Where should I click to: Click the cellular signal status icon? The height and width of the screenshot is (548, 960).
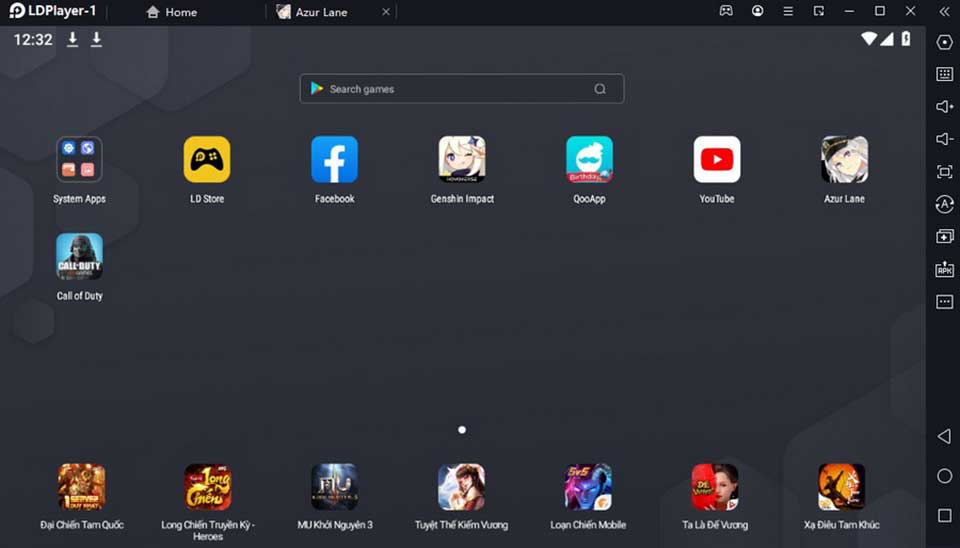pyautogui.click(x=887, y=39)
